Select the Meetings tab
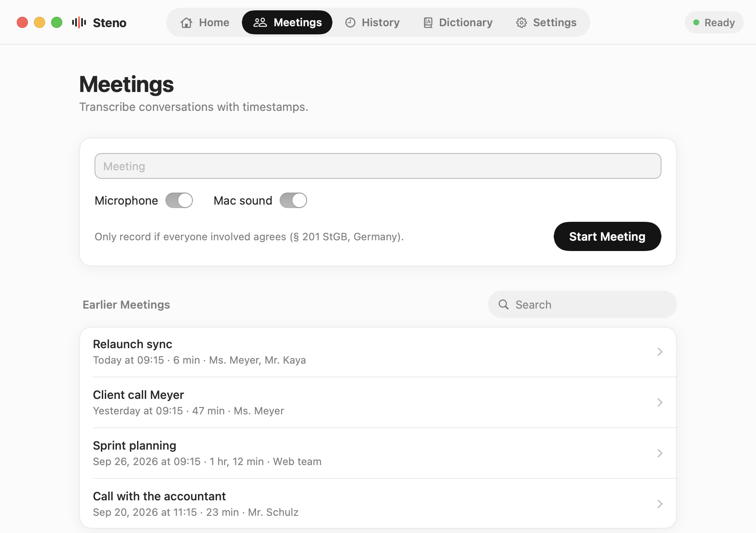756x533 pixels. coord(287,22)
